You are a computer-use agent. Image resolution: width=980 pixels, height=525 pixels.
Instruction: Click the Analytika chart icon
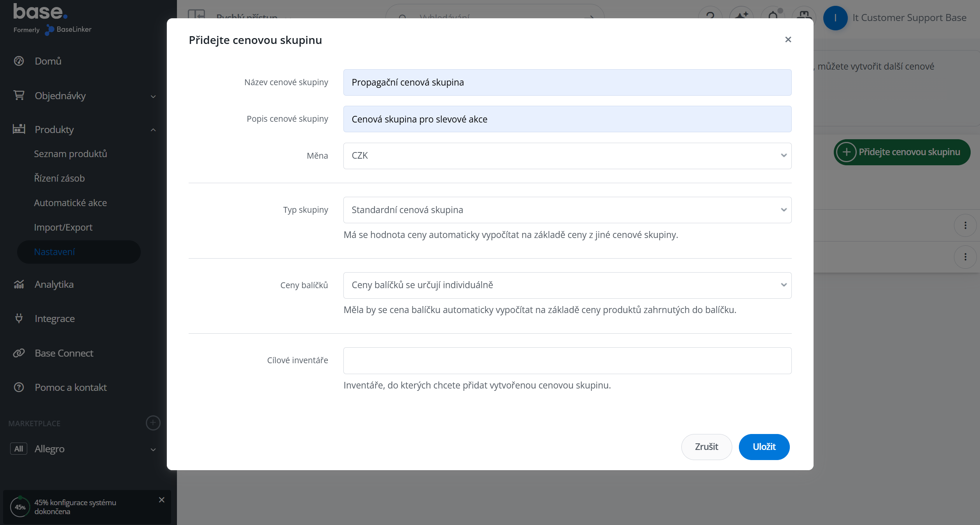tap(19, 284)
